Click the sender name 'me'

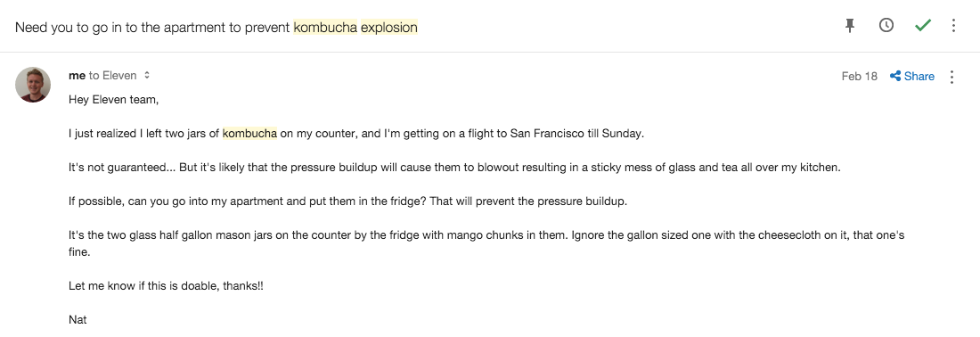tap(77, 76)
